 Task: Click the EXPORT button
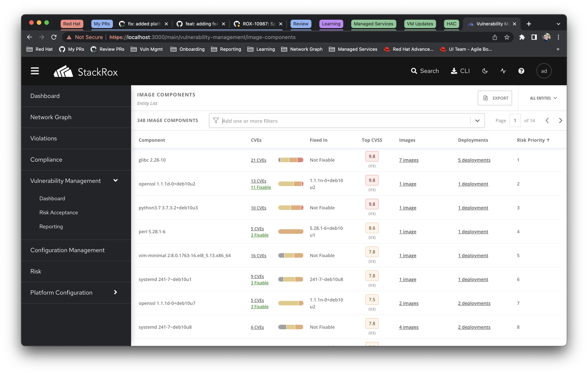[x=495, y=98]
